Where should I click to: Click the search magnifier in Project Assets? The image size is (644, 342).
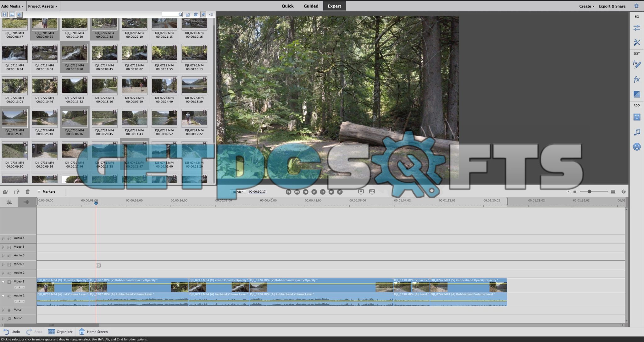click(180, 14)
